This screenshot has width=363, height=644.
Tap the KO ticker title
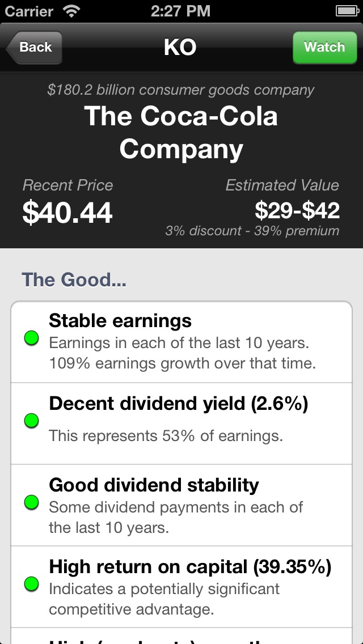(180, 48)
